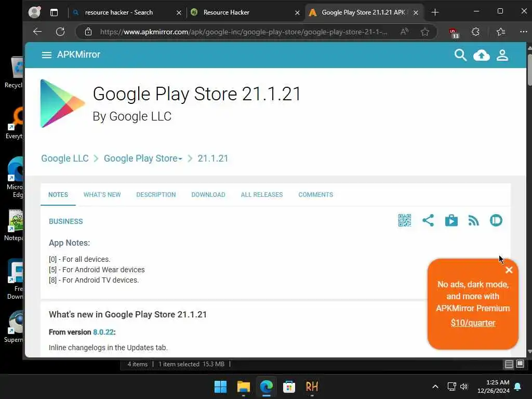Open the tab actions menu icon
The height and width of the screenshot is (399, 532).
54,12
